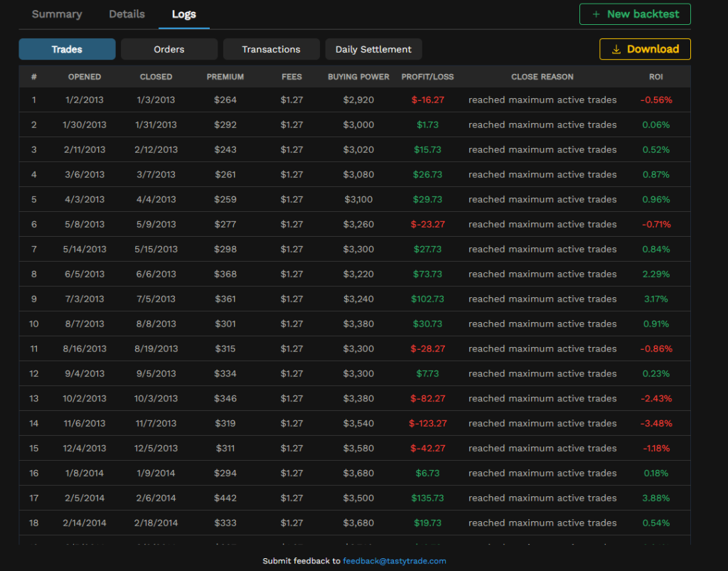This screenshot has width=728, height=571.
Task: Select the opened date 8/7/2013
Action: pos(85,324)
